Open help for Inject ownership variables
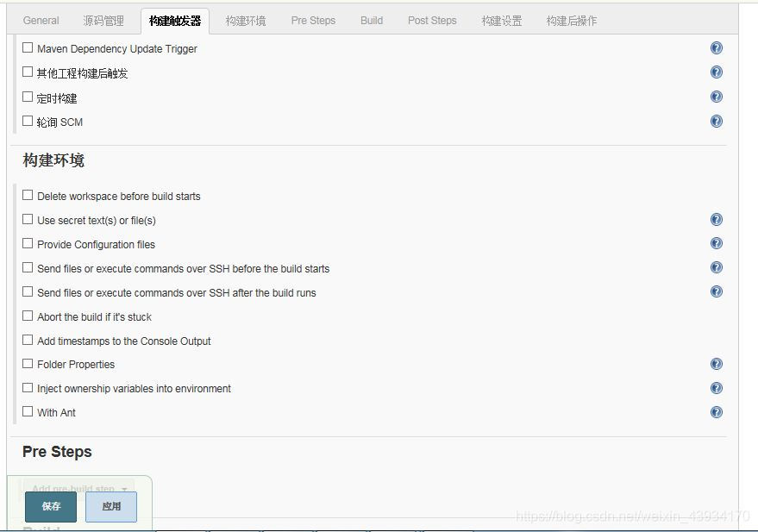The height and width of the screenshot is (532, 758). tap(717, 388)
